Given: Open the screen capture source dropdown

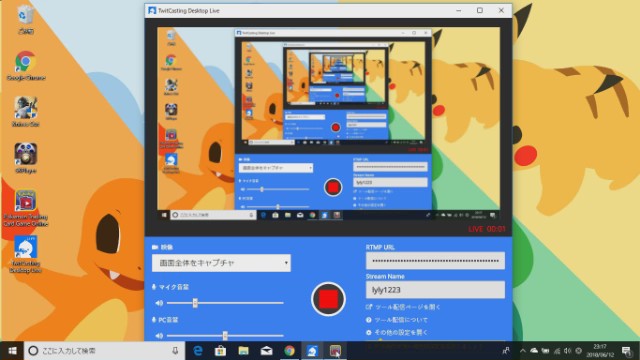Looking at the screenshot, I should (221, 263).
